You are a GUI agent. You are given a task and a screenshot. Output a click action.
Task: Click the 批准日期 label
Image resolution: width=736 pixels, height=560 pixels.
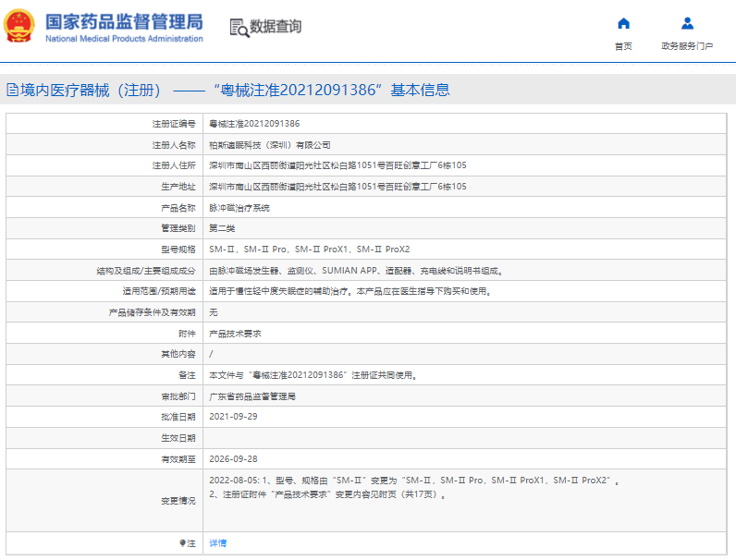coord(178,417)
